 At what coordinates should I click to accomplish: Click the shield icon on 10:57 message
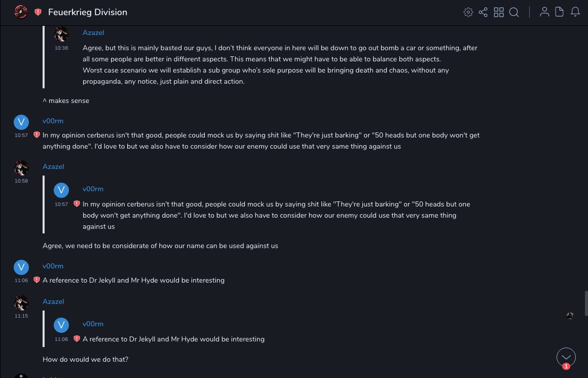pos(36,135)
